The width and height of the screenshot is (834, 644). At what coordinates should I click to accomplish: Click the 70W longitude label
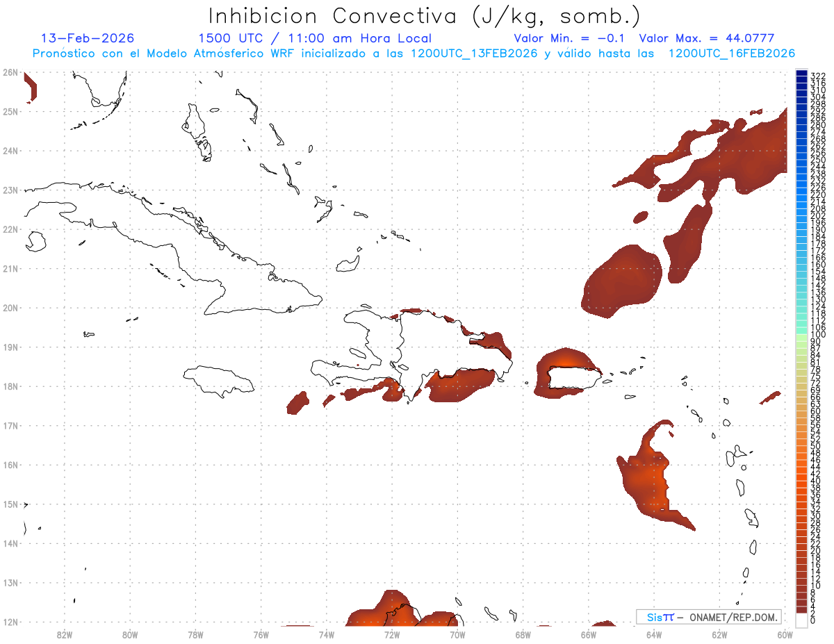[x=457, y=634]
